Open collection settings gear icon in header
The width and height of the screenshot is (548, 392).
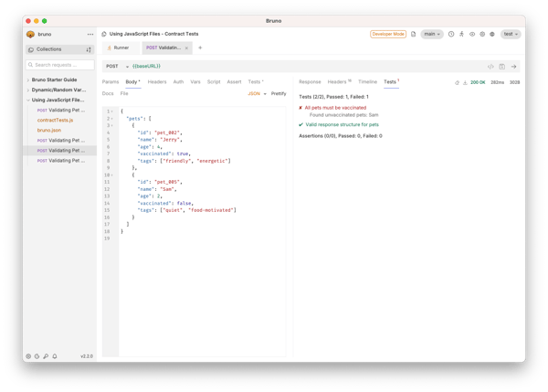click(482, 34)
